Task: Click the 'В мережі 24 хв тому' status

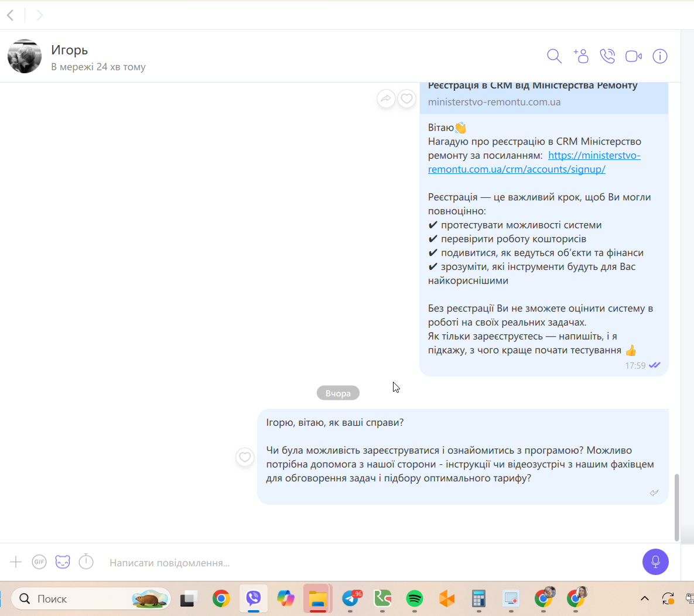Action: click(x=98, y=67)
